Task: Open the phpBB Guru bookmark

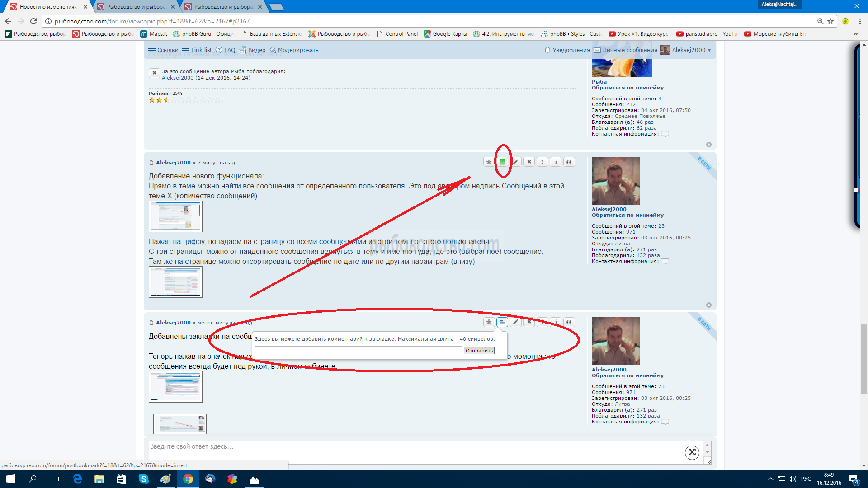Action: coord(203,34)
